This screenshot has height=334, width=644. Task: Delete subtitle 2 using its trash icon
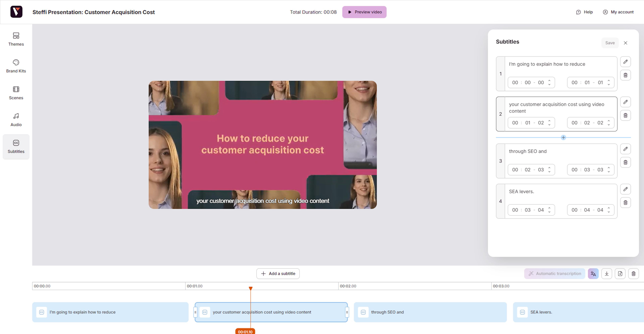pyautogui.click(x=625, y=115)
